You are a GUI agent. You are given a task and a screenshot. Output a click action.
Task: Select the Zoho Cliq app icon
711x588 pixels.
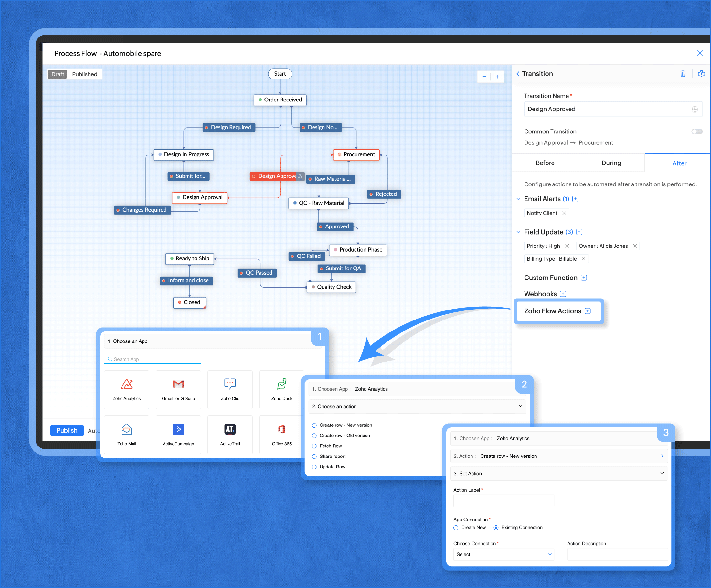(230, 389)
